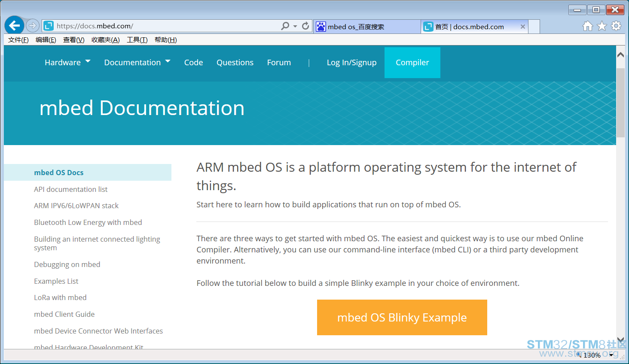Open mbed Client Guide link
The width and height of the screenshot is (629, 364).
(64, 314)
